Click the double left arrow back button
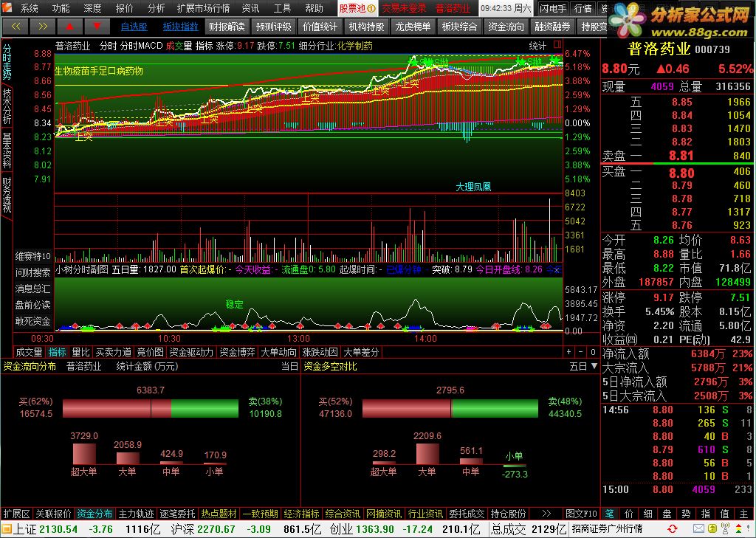The height and width of the screenshot is (538, 756). click(16, 27)
